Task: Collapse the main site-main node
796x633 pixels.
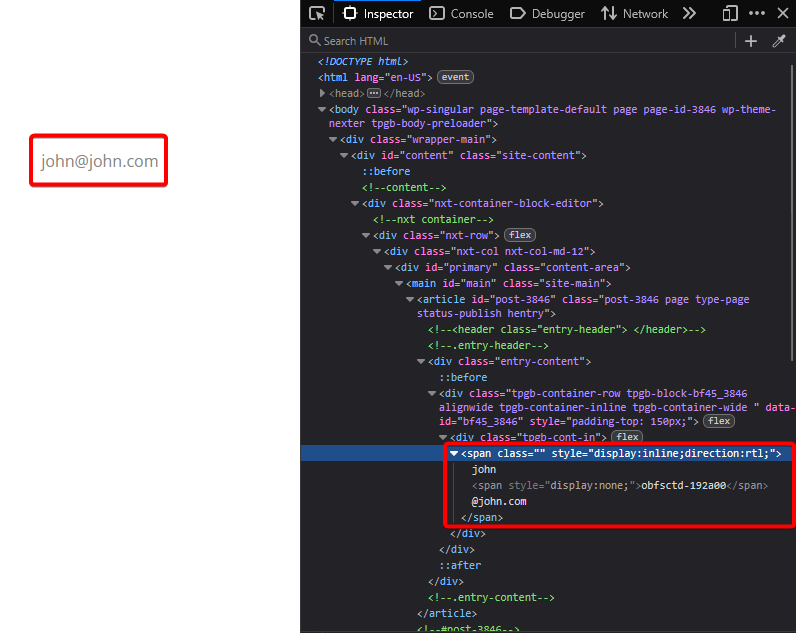Action: (x=400, y=283)
